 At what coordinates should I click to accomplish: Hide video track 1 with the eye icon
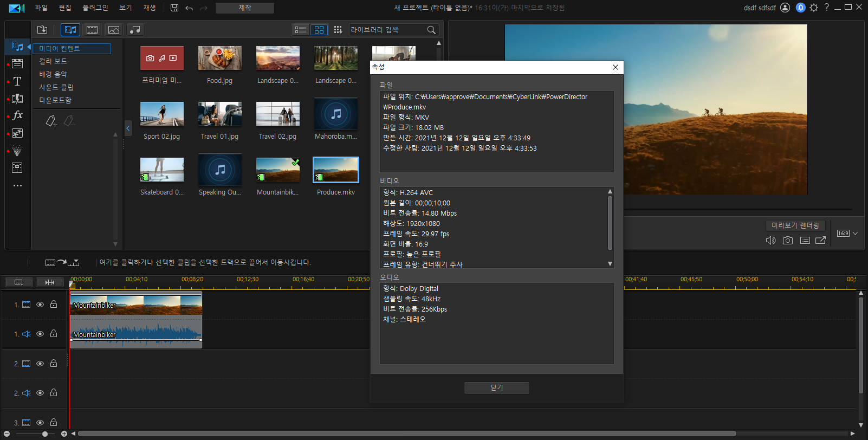(x=40, y=305)
